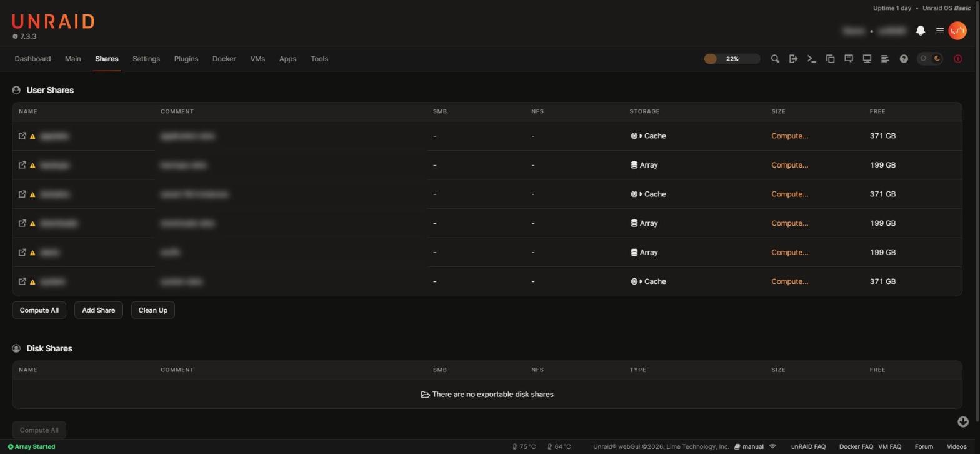Click the orange Unraid account avatar
980x454 pixels.
click(x=957, y=31)
